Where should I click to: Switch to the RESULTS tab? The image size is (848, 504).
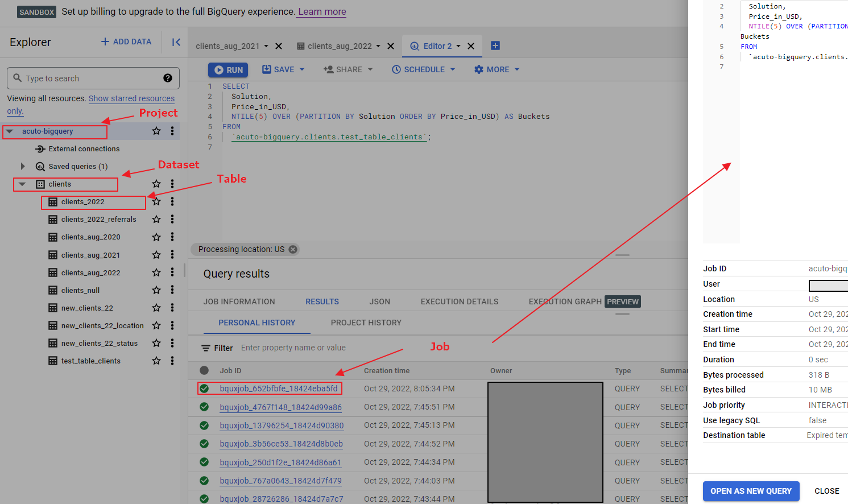(x=322, y=301)
